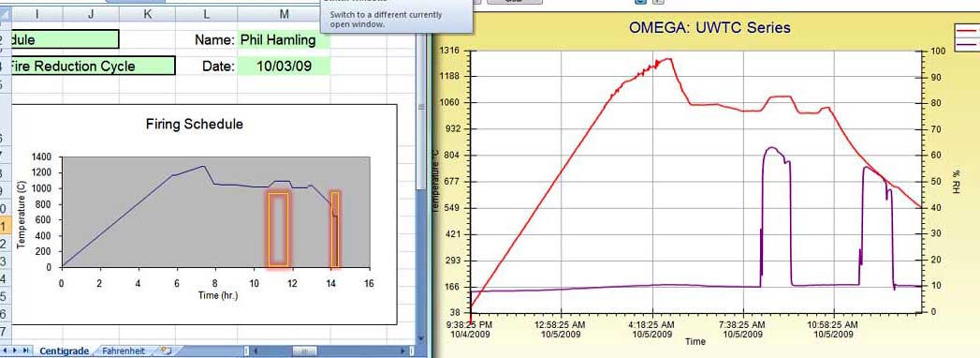Viewport: 980px width, 358px height.
Task: Select the 'Time (hr.)' axis title in Excel chart
Action: pyautogui.click(x=217, y=295)
